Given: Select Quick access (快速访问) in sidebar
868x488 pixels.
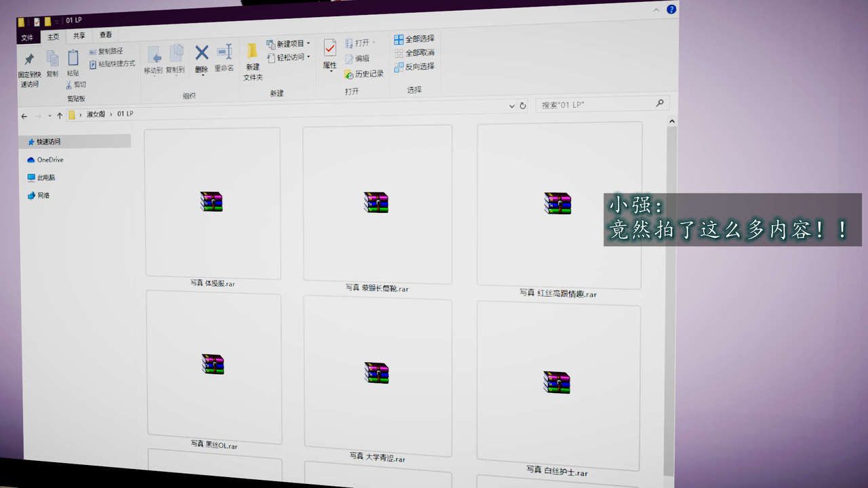Looking at the screenshot, I should (75, 142).
